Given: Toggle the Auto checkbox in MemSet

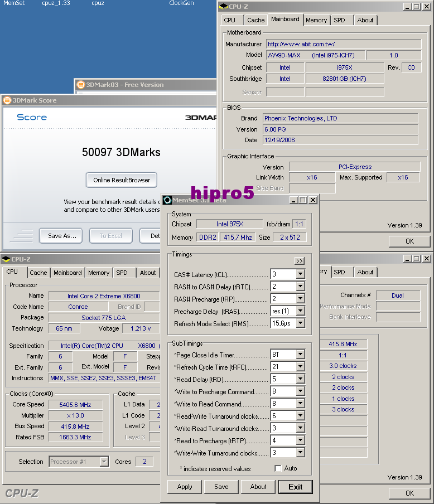Looking at the screenshot, I should pyautogui.click(x=278, y=468).
